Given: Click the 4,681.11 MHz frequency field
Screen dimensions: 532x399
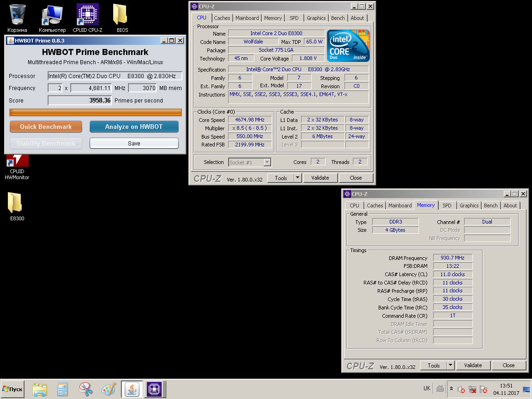Looking at the screenshot, I should (91, 88).
